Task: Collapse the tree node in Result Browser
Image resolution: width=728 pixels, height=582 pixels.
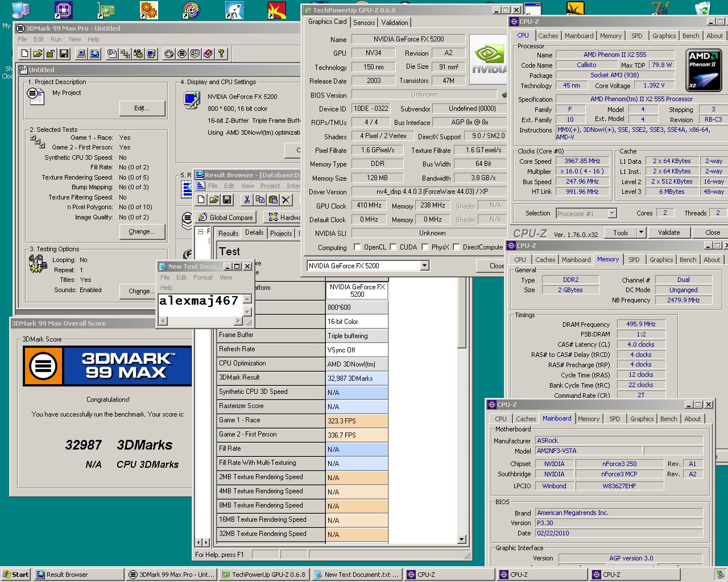Action: pyautogui.click(x=200, y=232)
